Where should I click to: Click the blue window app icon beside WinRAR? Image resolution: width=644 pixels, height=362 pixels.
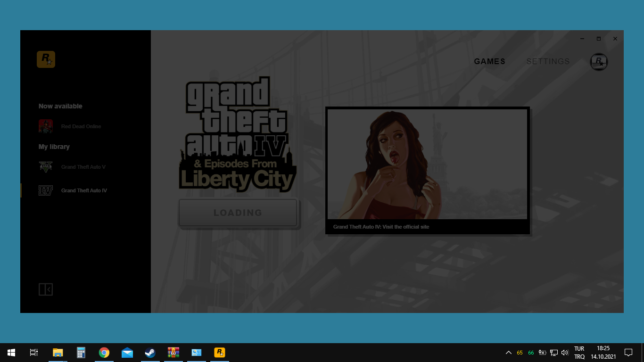pyautogui.click(x=197, y=353)
